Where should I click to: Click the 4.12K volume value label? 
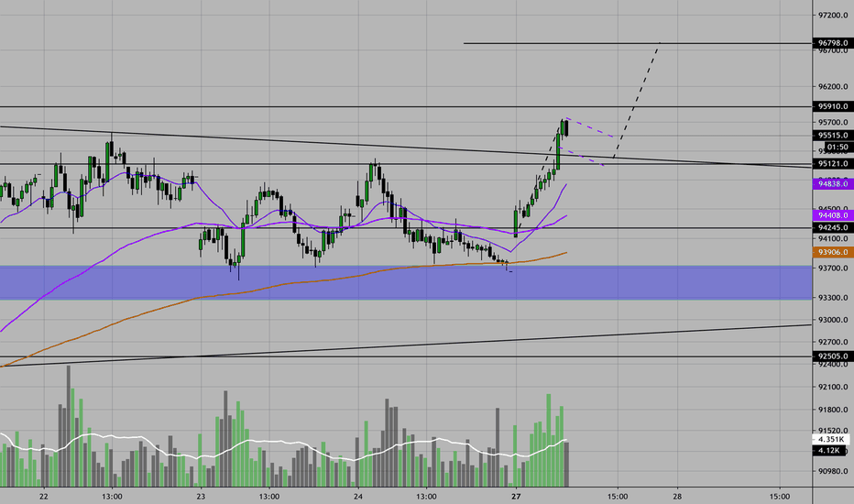[x=831, y=451]
